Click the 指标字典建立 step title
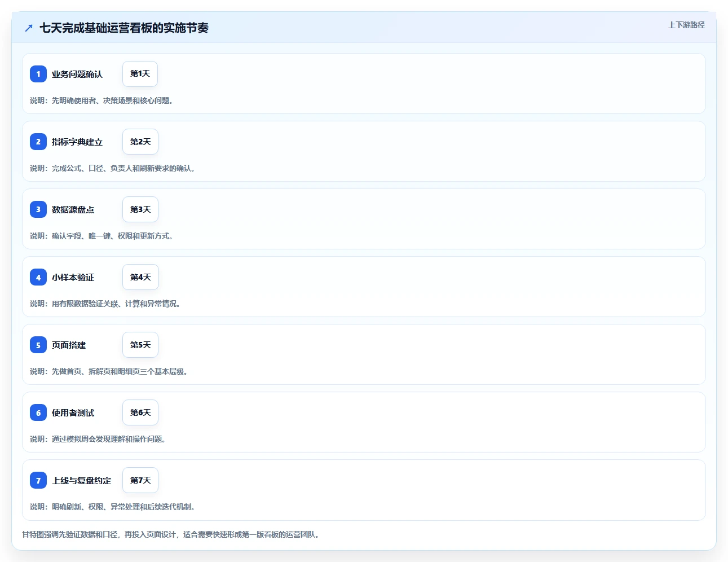Viewport: 728px width, 562px height. (77, 142)
